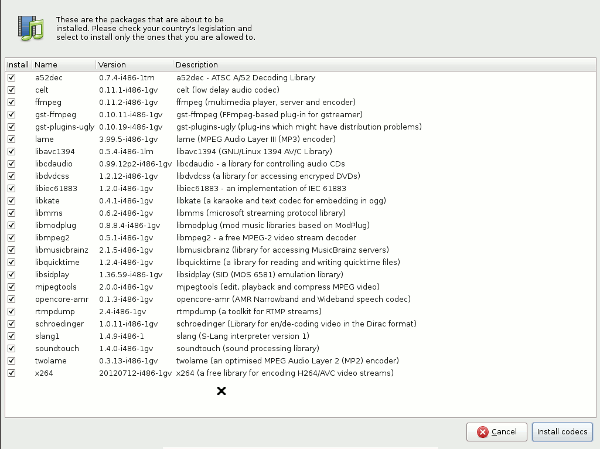This screenshot has height=449, width=600.
Task: Sort by the Version column header
Action: (134, 65)
